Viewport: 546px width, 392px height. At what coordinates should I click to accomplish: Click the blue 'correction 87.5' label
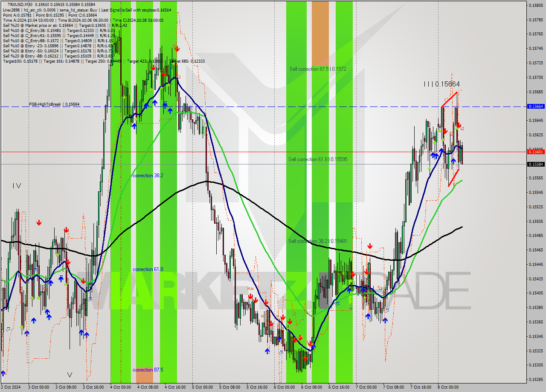tap(148, 370)
